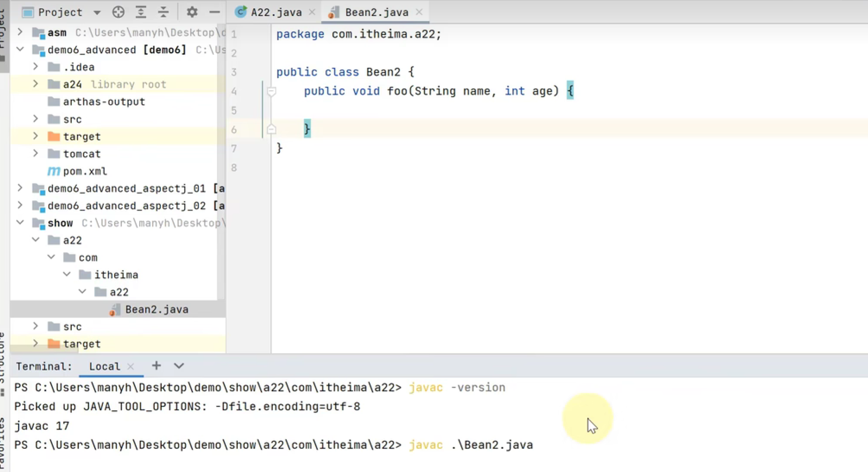Click the A22.java class icon in tab

click(x=240, y=12)
